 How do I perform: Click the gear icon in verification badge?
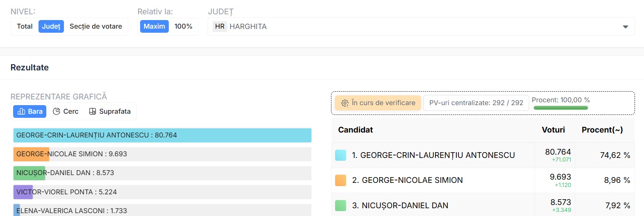(x=345, y=103)
